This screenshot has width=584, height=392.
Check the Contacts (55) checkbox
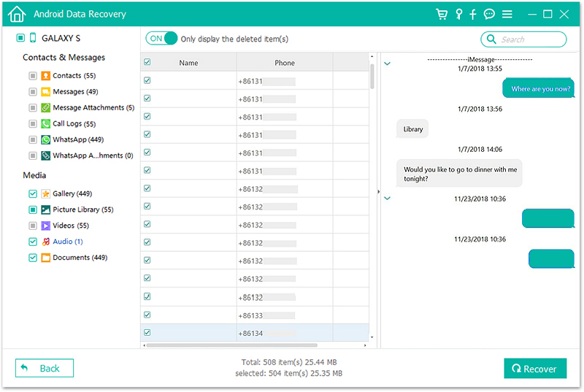coord(33,76)
